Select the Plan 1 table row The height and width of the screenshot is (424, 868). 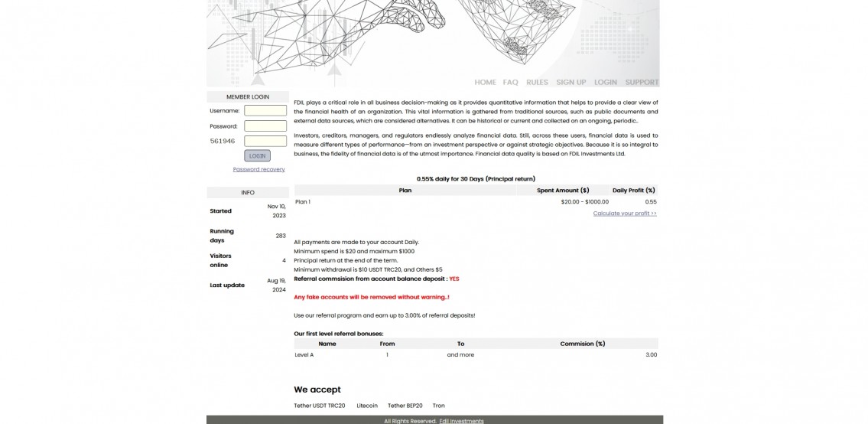tap(475, 202)
